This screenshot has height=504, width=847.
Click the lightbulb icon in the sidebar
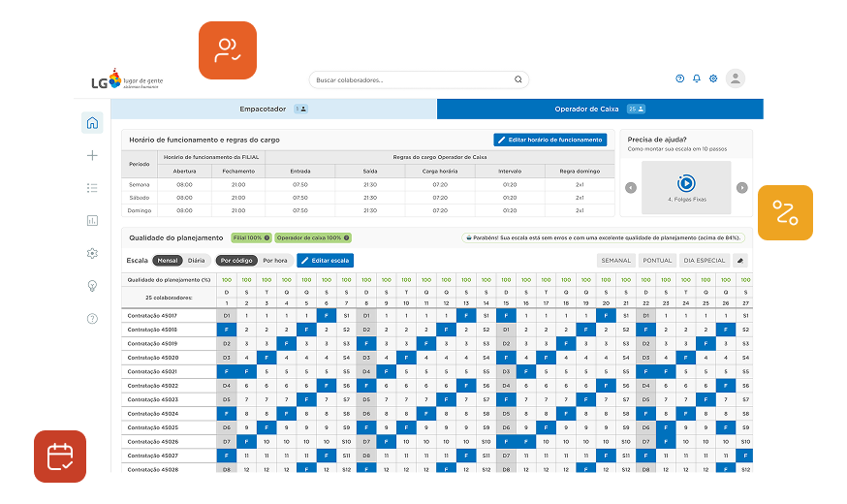[x=92, y=286]
